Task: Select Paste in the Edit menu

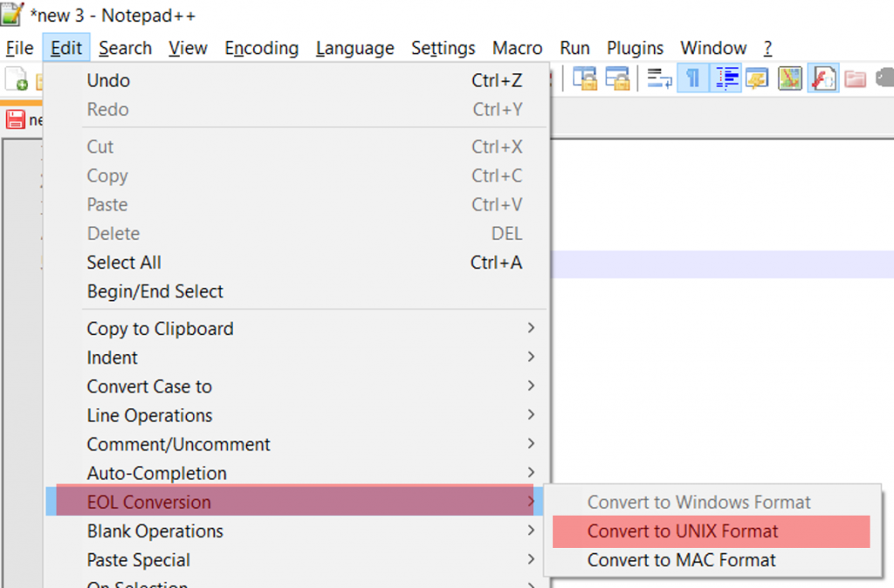Action: [297, 204]
